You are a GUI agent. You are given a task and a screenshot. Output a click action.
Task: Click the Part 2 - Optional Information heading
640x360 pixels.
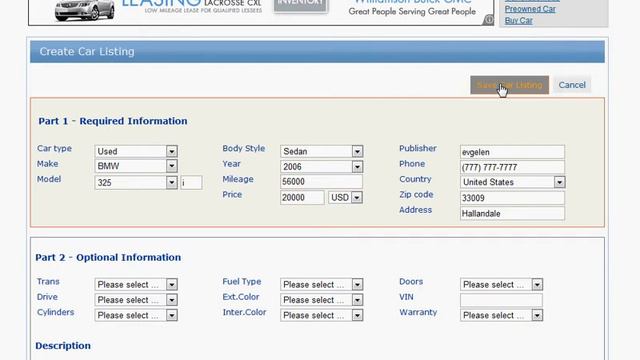pyautogui.click(x=108, y=258)
